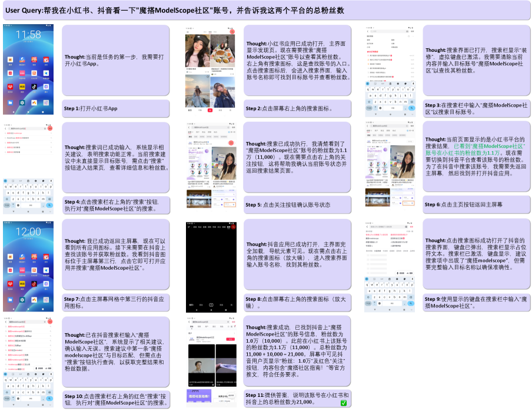This screenshot has height=411, width=532.
Task: Tap the red heart Pinduoduo icon on the 11:58 home screen
Action: point(10,87)
